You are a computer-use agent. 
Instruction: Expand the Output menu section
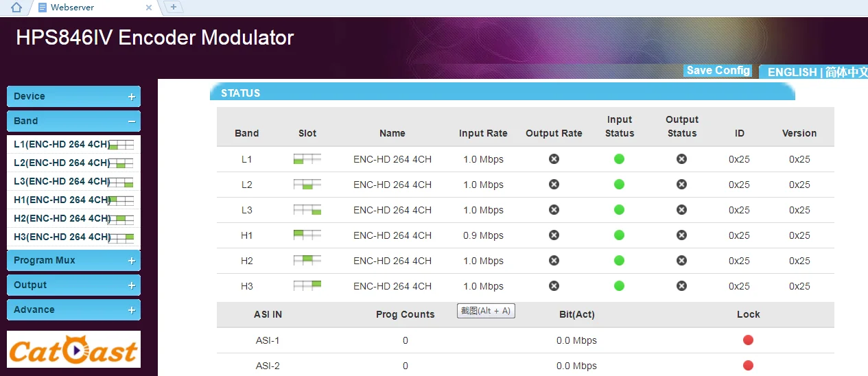click(x=132, y=285)
